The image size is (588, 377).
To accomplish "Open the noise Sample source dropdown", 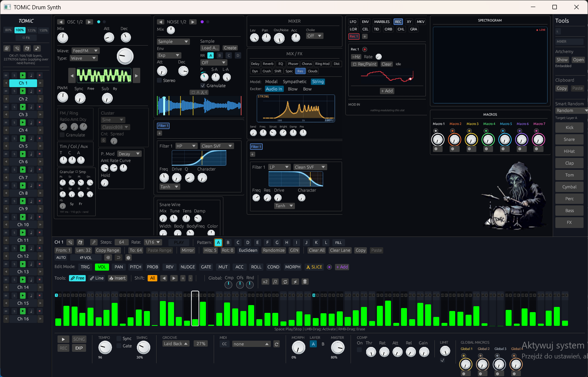I will point(173,42).
